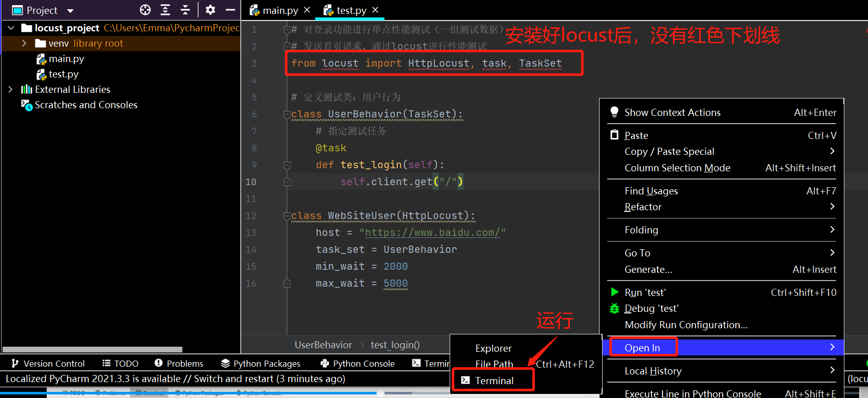Open the Python Console tool window

coord(358,363)
